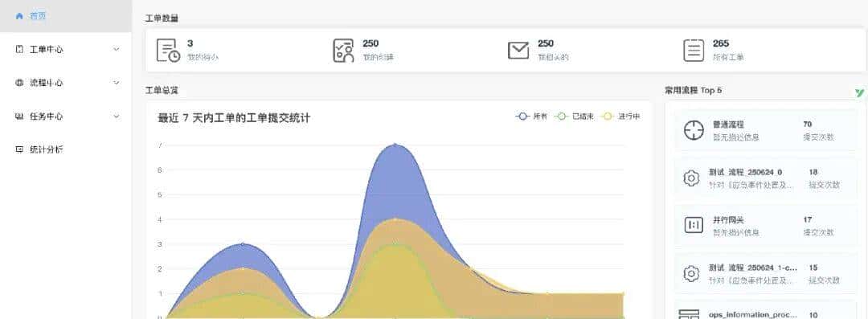Open the 并行网关 process card title
This screenshot has width=868, height=319.
tap(728, 220)
